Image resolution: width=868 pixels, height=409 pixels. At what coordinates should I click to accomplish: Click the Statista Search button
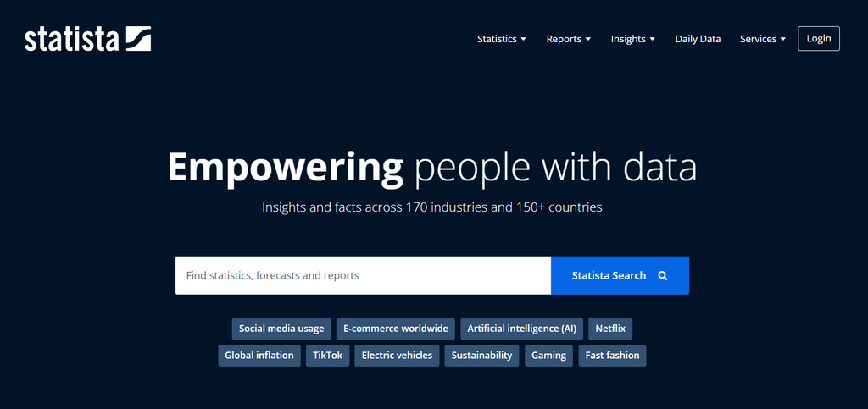pos(620,275)
